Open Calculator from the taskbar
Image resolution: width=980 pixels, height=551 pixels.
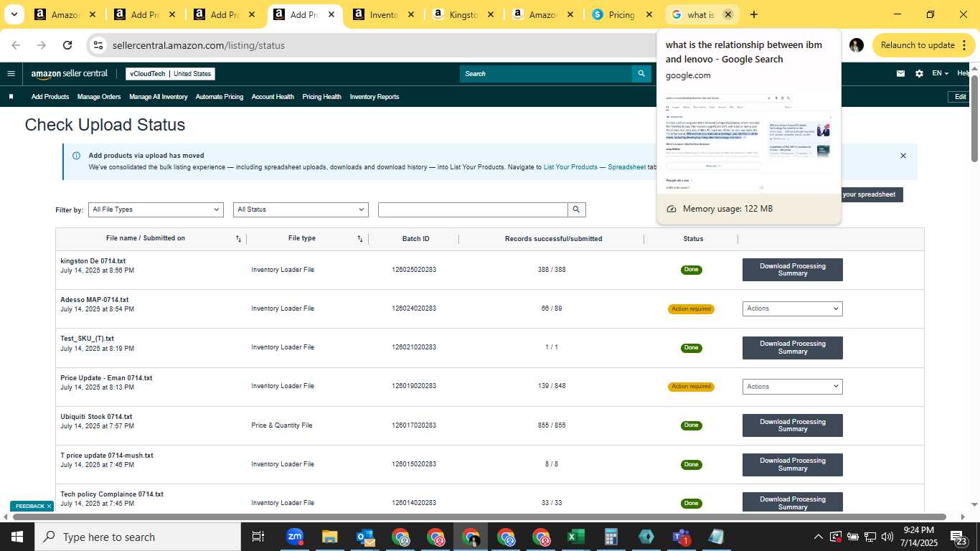pos(611,537)
